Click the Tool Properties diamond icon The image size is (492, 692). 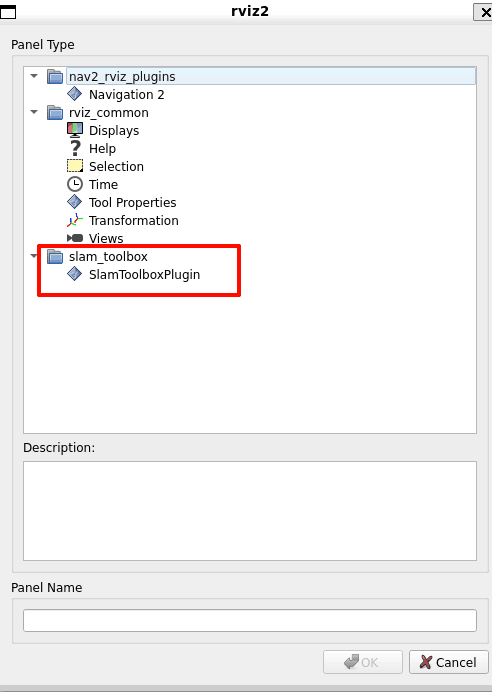(x=75, y=202)
